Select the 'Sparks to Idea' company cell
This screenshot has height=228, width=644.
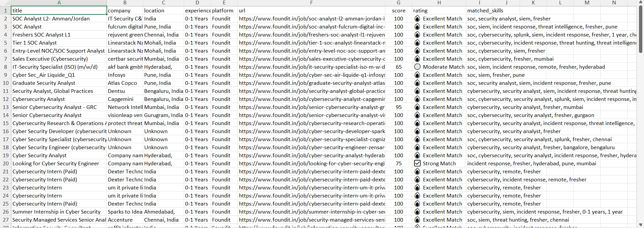[125, 212]
